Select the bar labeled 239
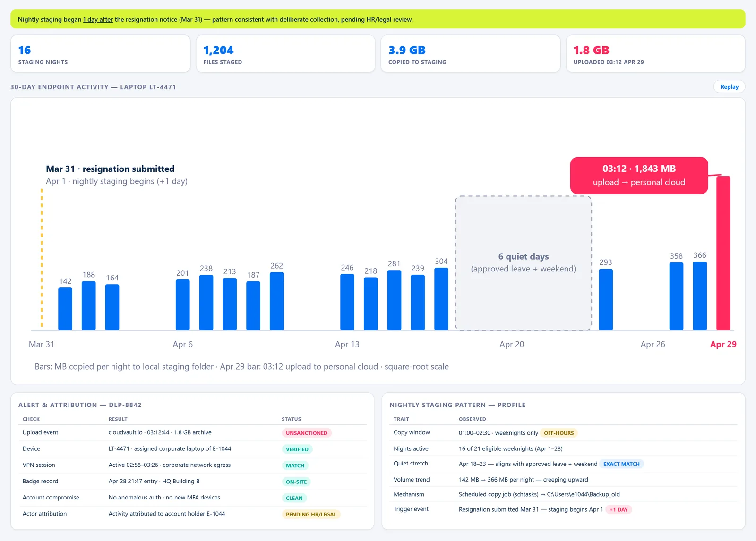This screenshot has width=756, height=541. tap(418, 303)
